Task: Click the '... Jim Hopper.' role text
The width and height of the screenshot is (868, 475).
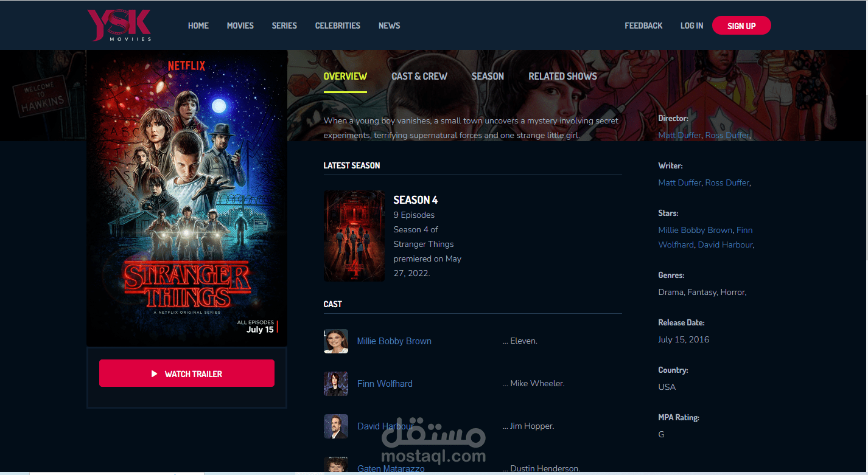Action: click(x=528, y=426)
